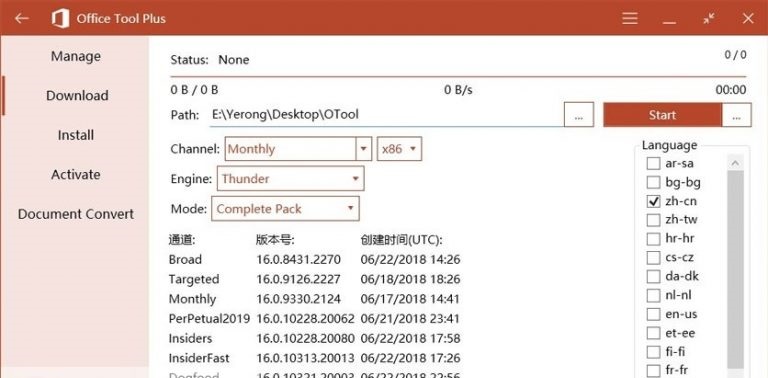This screenshot has width=768, height=378.
Task: Click the back arrow icon
Action: coord(22,19)
